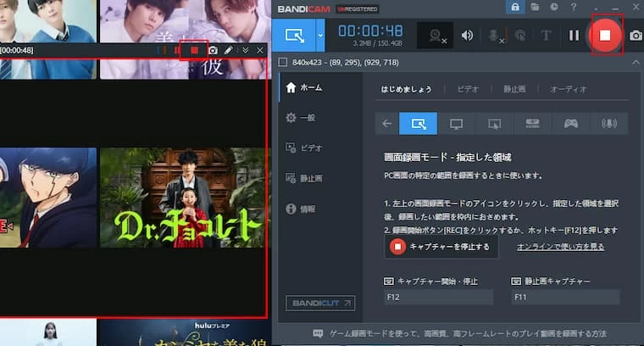
Task: Click the text overlay T icon
Action: click(546, 36)
